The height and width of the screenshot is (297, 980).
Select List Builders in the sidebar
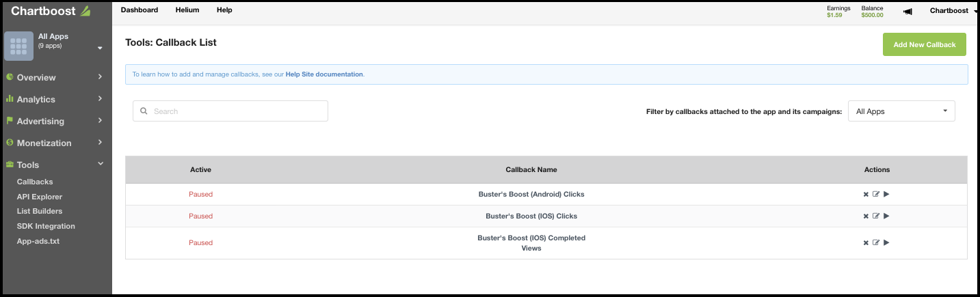point(40,211)
